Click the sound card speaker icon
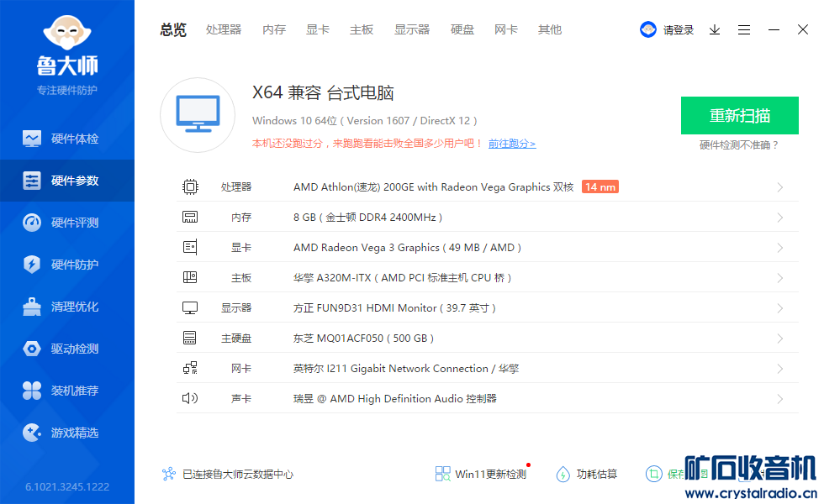 coord(190,398)
